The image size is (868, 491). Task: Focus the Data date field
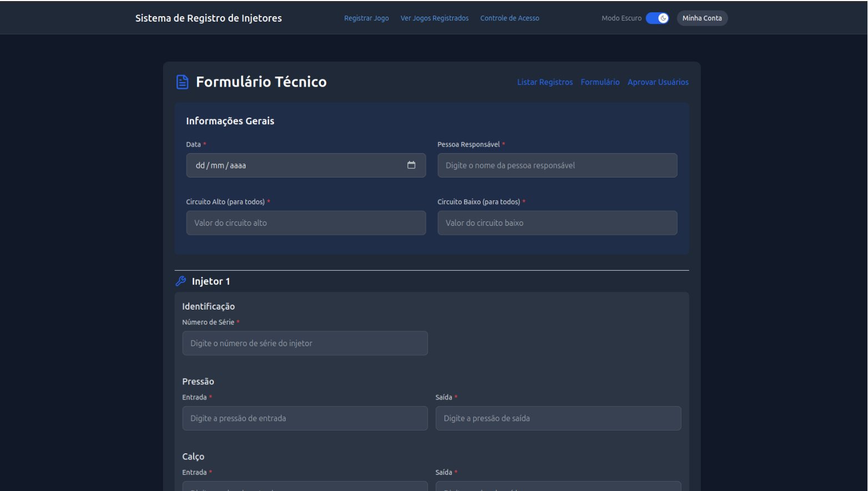(306, 165)
